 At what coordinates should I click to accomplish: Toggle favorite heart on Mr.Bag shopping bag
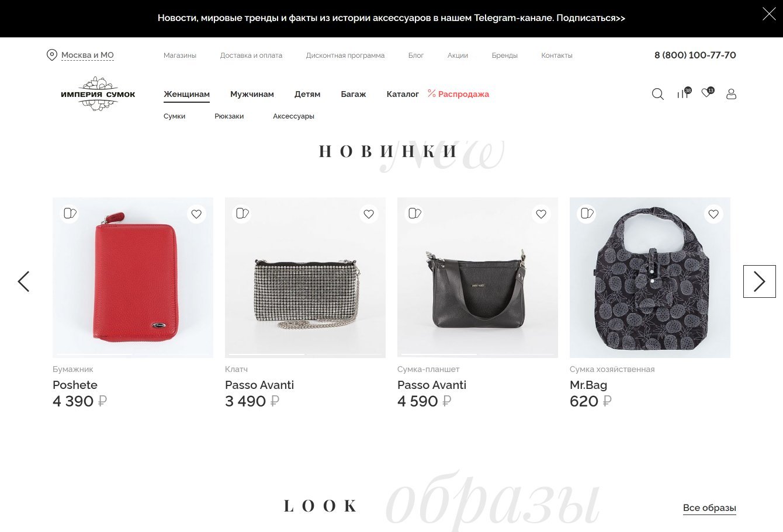tap(713, 214)
